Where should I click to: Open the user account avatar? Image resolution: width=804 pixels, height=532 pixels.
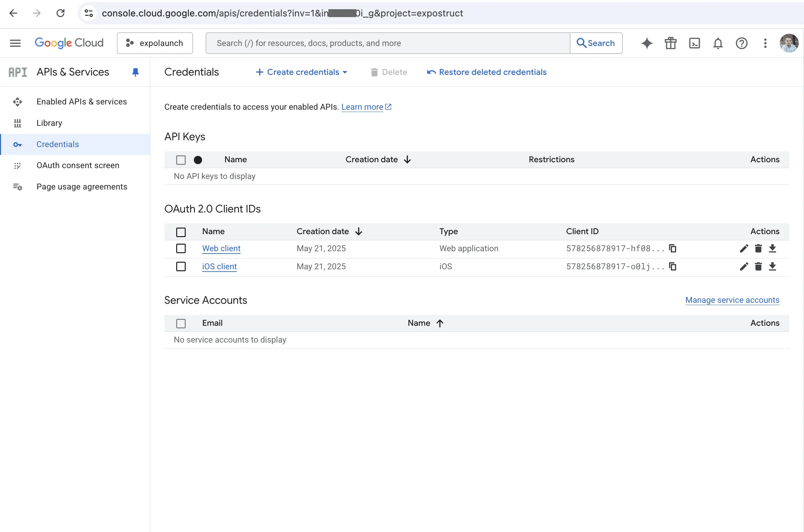[x=789, y=43]
